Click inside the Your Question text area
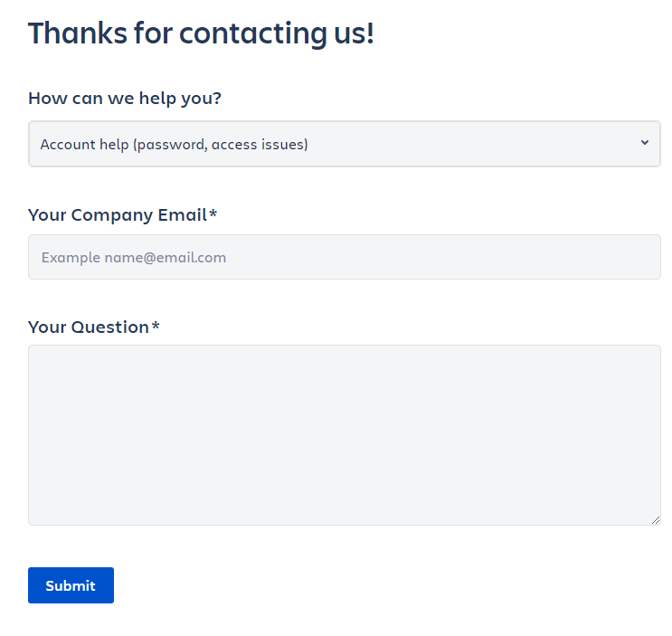This screenshot has width=672, height=636. (x=344, y=434)
